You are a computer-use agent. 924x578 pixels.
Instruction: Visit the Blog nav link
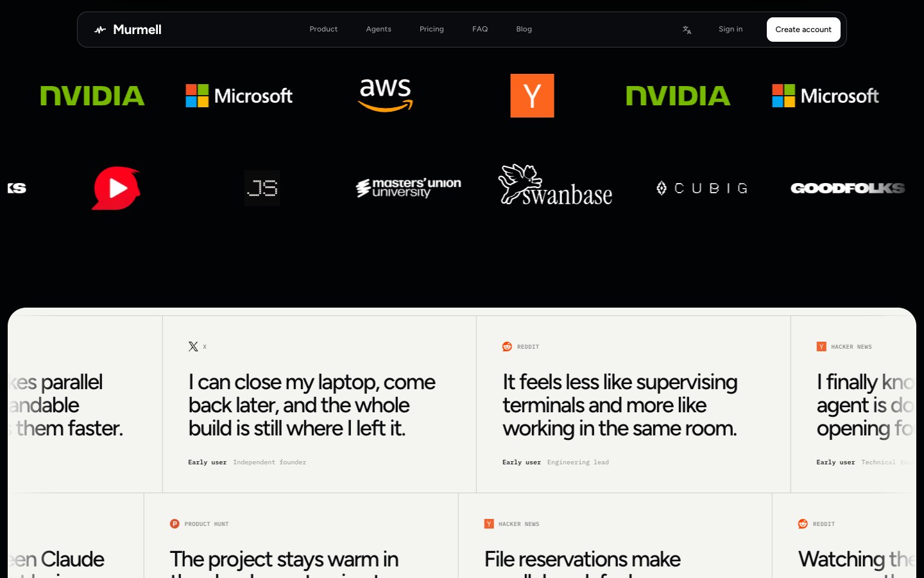coord(524,30)
